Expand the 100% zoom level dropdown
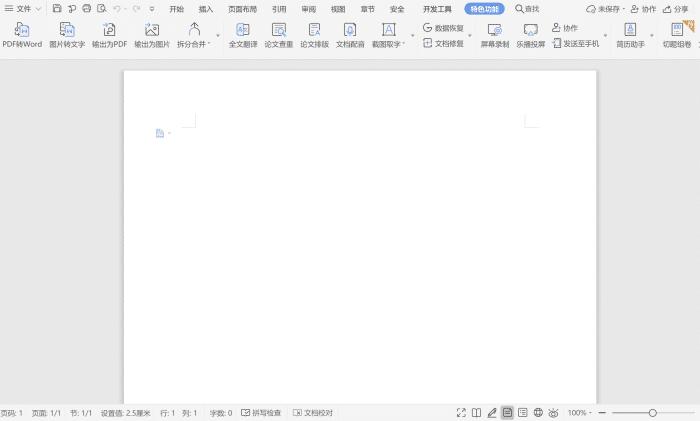Viewport: 700px width, 421px height. [580, 412]
